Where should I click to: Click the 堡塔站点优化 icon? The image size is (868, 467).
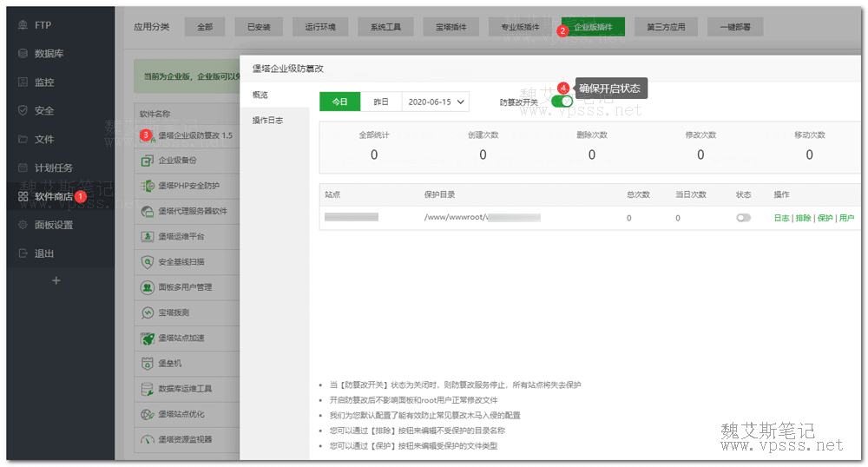148,414
